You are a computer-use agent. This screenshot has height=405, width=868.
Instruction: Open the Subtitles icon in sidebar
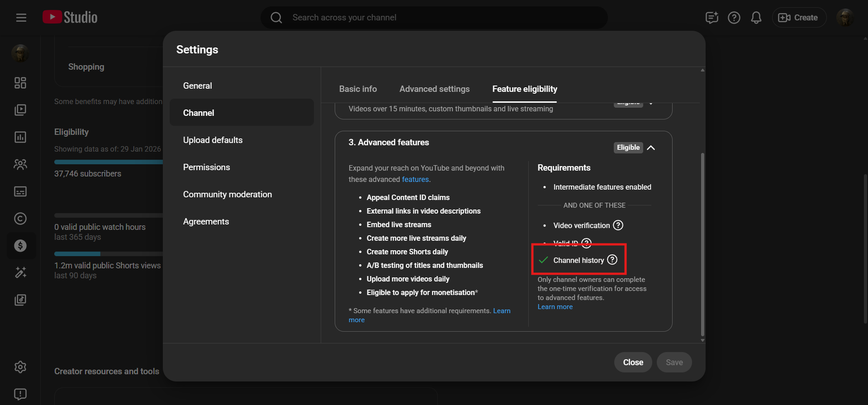click(20, 191)
